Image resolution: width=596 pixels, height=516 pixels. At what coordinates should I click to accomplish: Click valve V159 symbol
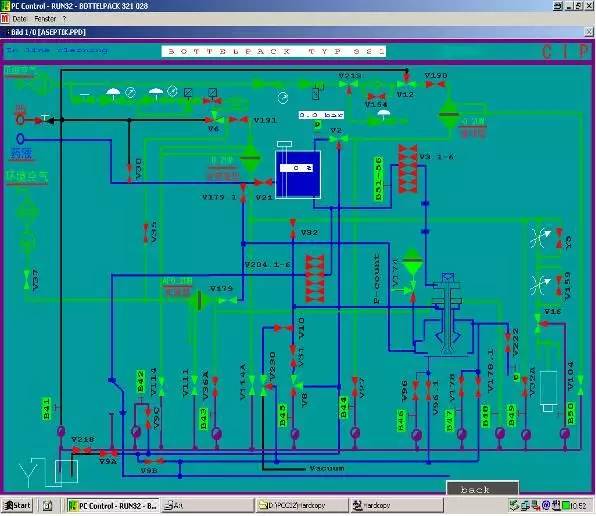[559, 286]
